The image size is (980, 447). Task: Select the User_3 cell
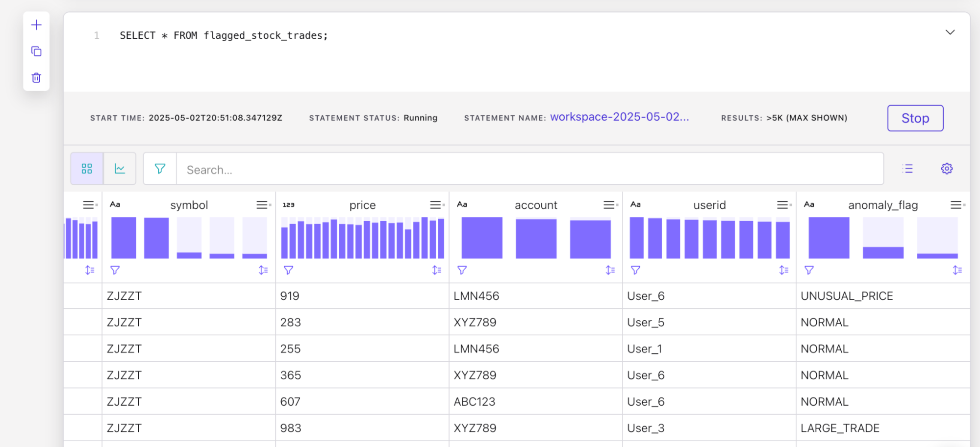[x=709, y=428]
